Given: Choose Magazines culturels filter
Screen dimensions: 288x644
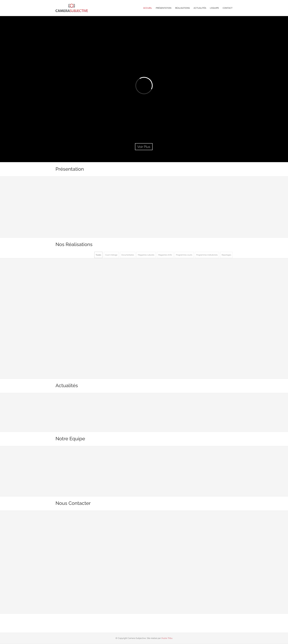Looking at the screenshot, I should 146,255.
